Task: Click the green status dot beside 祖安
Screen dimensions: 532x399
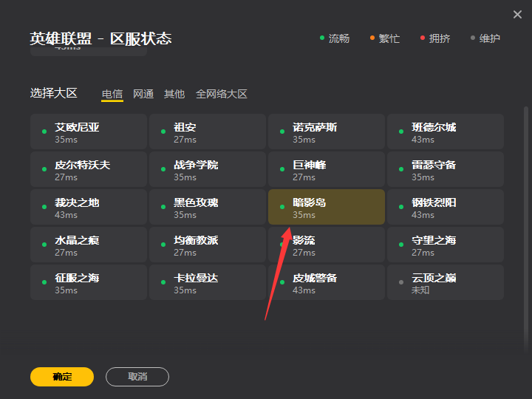Action: coord(163,132)
